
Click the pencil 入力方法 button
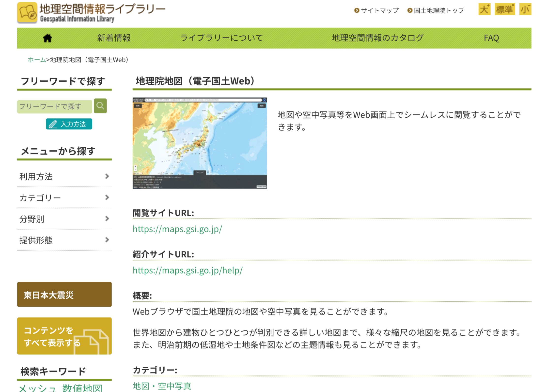coord(69,124)
